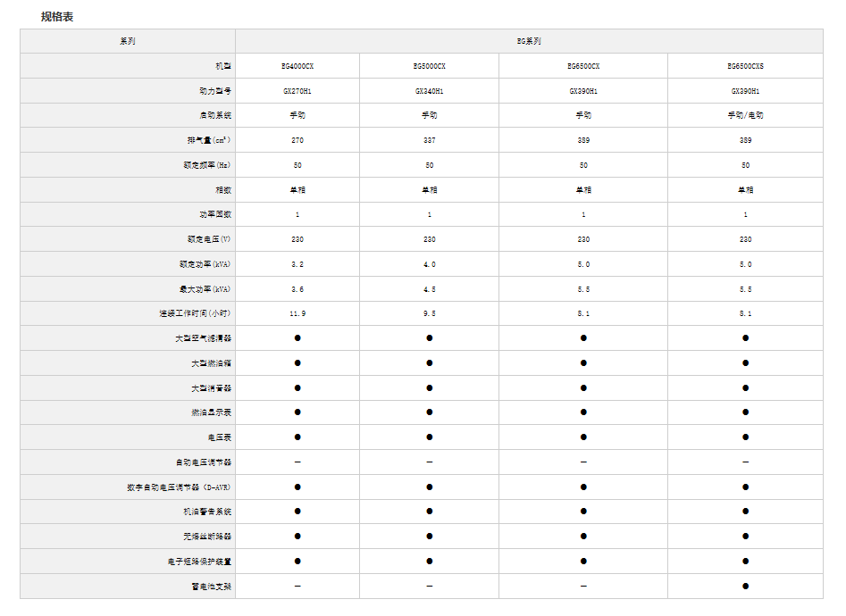The width and height of the screenshot is (846, 616).
Task: Select the 50 Hz value for EG4000CX
Action: pos(297,165)
